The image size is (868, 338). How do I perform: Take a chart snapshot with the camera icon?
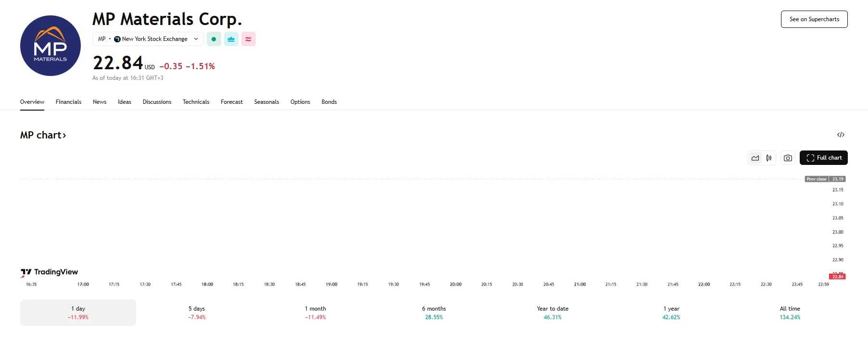787,157
